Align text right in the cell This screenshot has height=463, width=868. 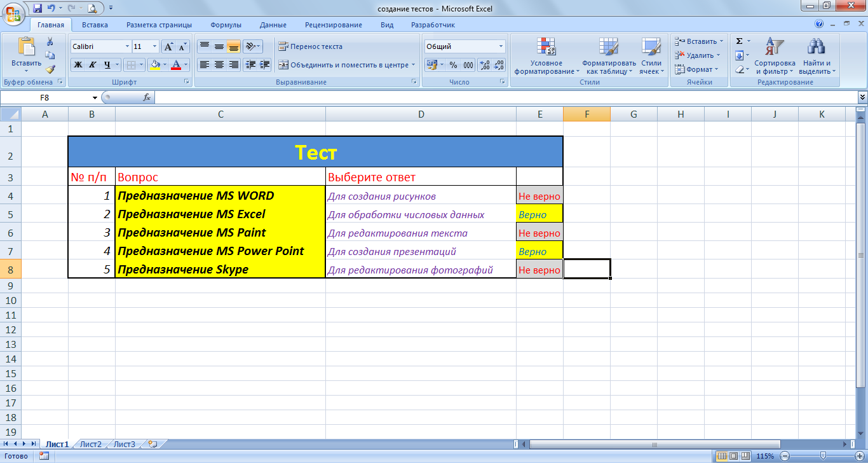pos(233,64)
